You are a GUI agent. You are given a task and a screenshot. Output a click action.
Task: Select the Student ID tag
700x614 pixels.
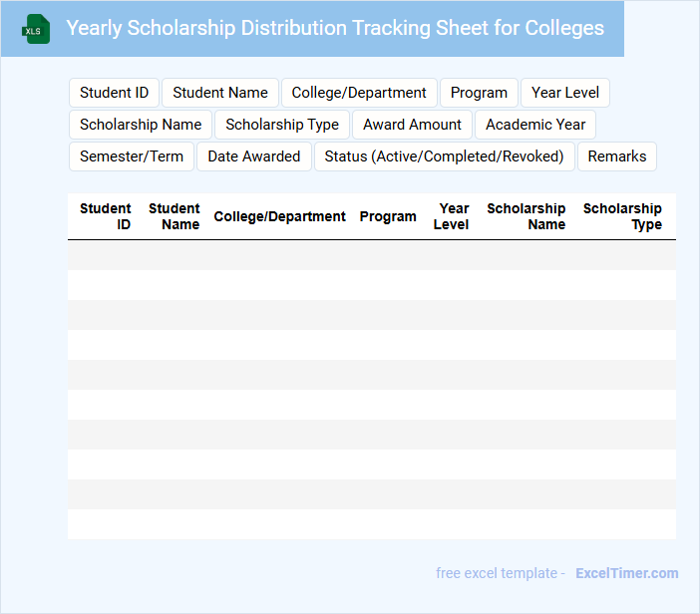(x=114, y=93)
